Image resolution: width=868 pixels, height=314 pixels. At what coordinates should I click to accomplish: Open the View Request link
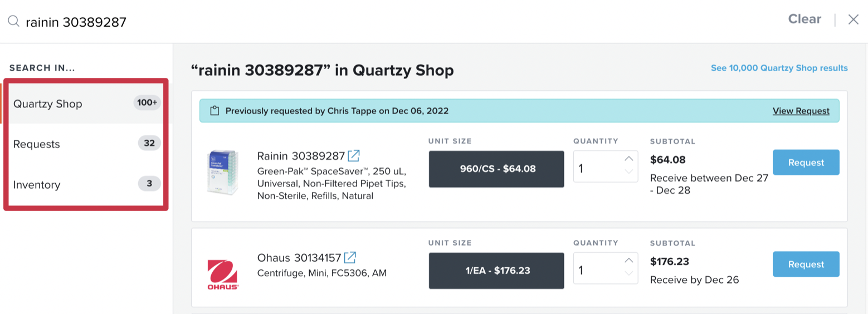tap(801, 111)
